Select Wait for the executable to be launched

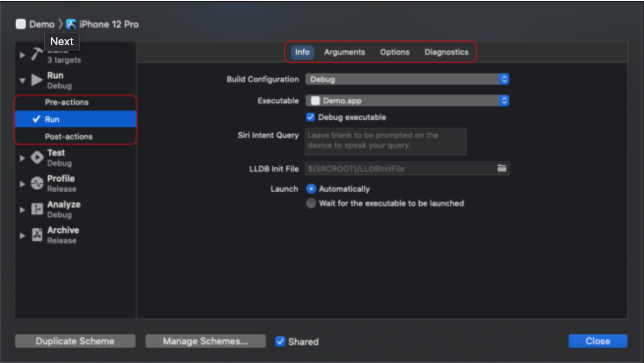pyautogui.click(x=311, y=203)
